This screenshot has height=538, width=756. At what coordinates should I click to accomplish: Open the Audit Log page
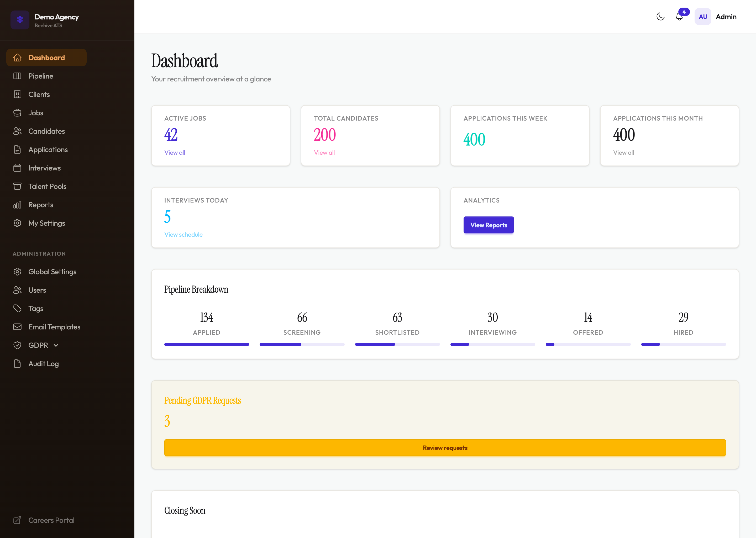click(x=44, y=363)
